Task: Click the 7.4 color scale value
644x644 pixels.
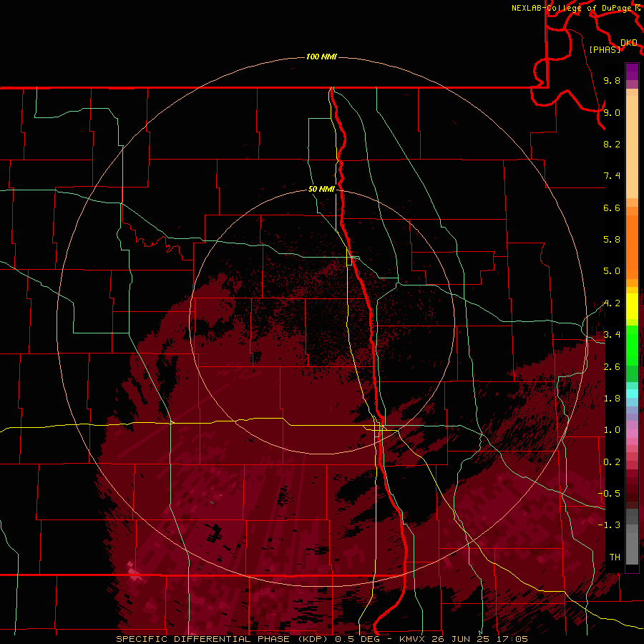Action: point(612,176)
